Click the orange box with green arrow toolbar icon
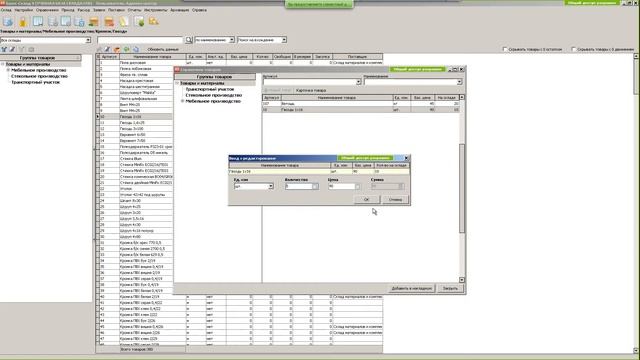Image resolution: width=640 pixels, height=360 pixels. point(94,22)
